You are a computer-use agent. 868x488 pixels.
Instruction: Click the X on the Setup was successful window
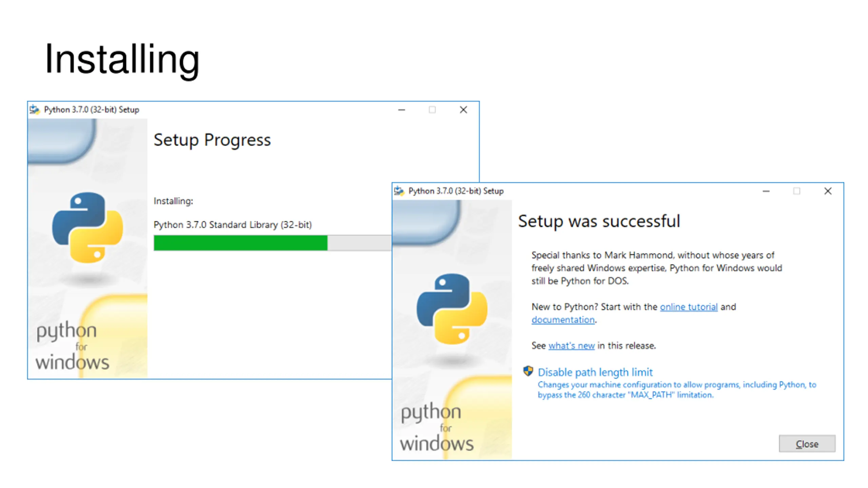click(828, 191)
